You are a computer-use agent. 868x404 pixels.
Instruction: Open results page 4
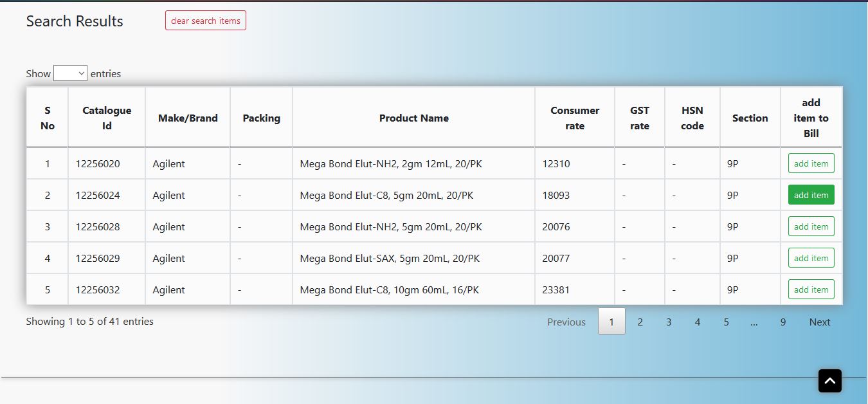pyautogui.click(x=697, y=322)
